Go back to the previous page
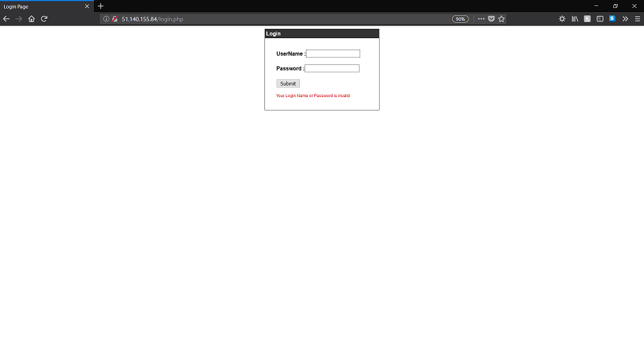Viewport: 644px width, 345px height. point(6,19)
